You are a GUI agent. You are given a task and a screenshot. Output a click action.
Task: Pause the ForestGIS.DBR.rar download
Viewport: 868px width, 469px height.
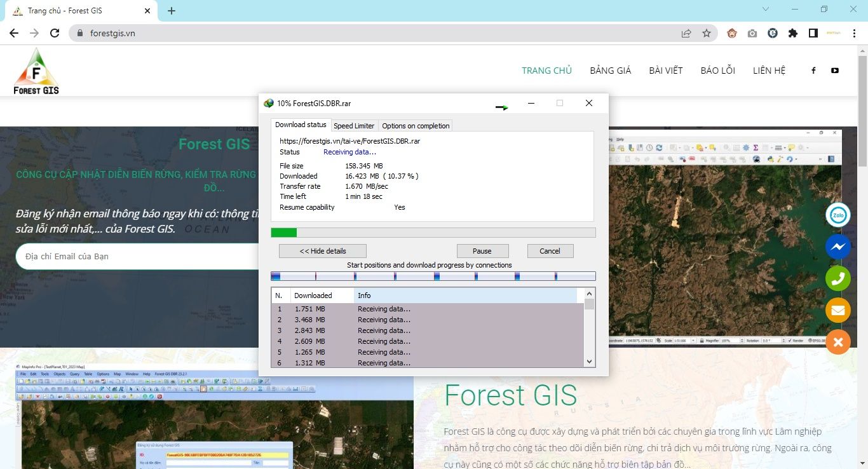pos(482,251)
